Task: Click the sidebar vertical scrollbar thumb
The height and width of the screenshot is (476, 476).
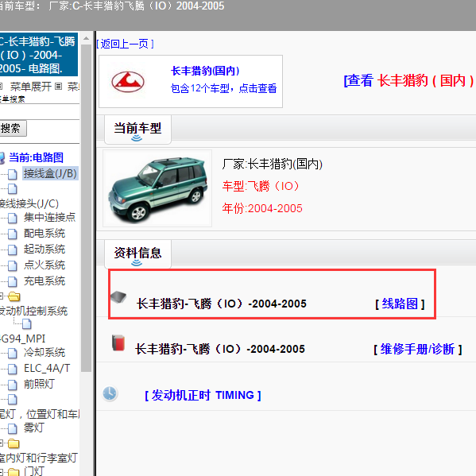Action: pyautogui.click(x=86, y=208)
